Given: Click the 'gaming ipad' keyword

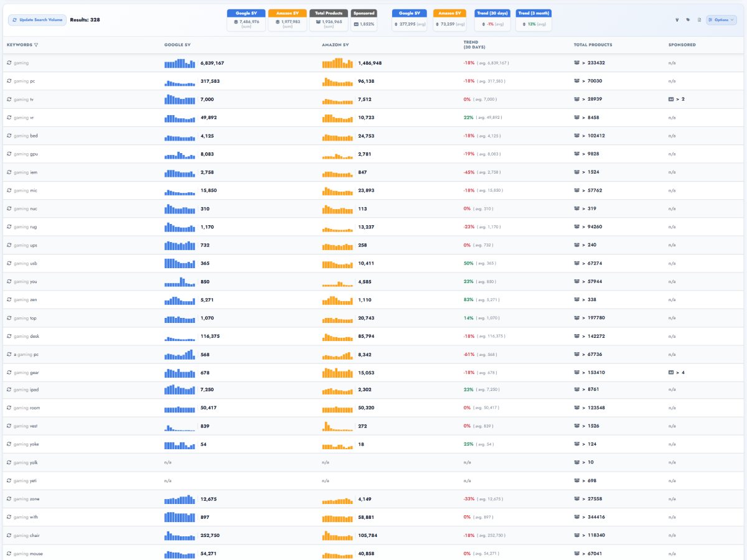Looking at the screenshot, I should (x=26, y=390).
